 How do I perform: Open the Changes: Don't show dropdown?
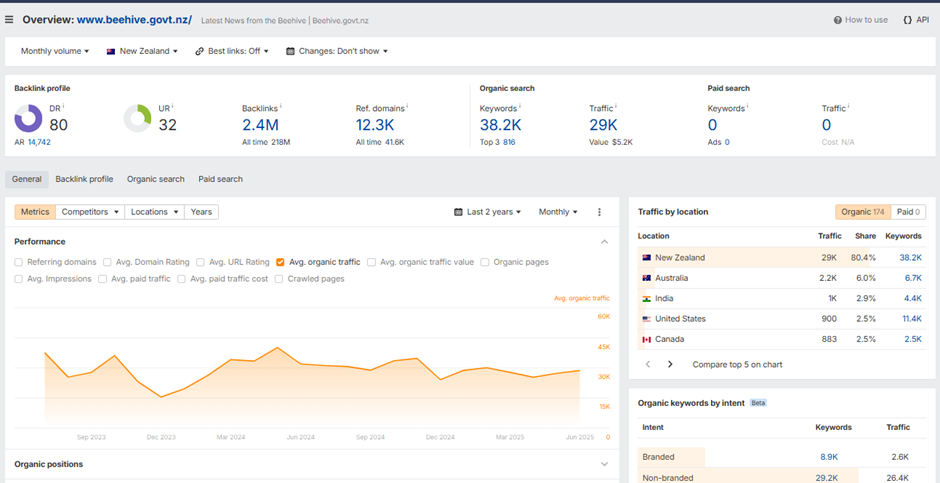[337, 52]
